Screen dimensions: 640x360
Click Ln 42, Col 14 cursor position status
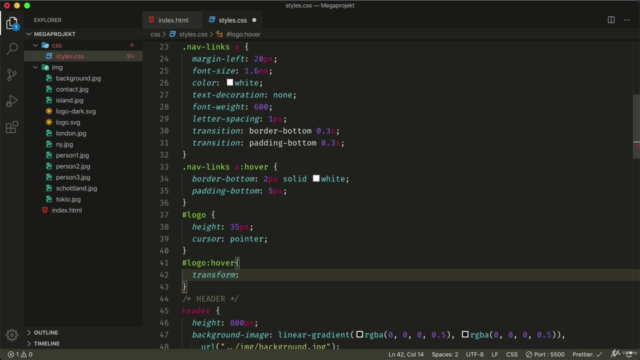tap(406, 354)
